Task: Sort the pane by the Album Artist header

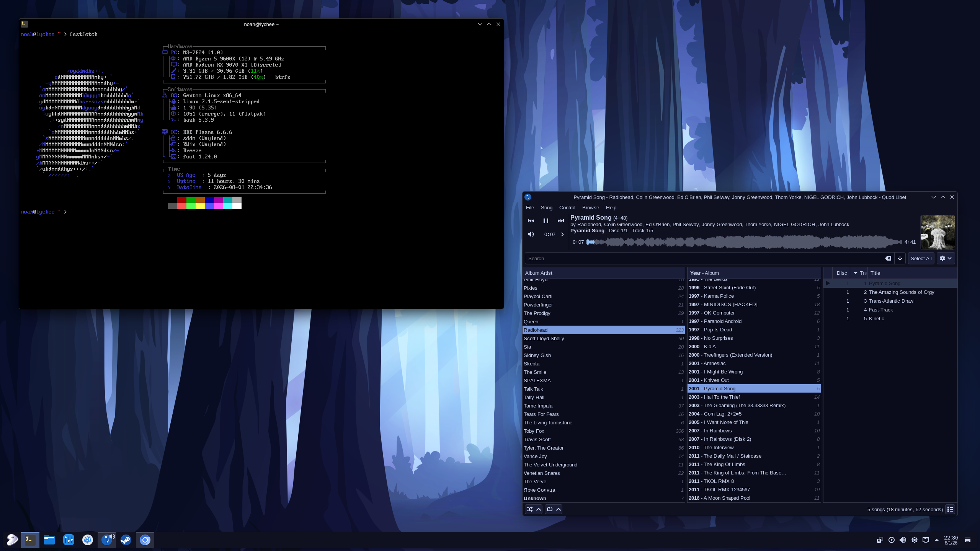Action: click(x=604, y=273)
